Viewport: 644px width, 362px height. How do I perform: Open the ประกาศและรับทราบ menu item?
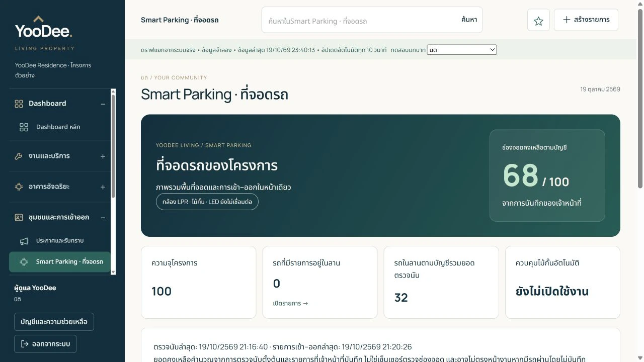point(60,241)
